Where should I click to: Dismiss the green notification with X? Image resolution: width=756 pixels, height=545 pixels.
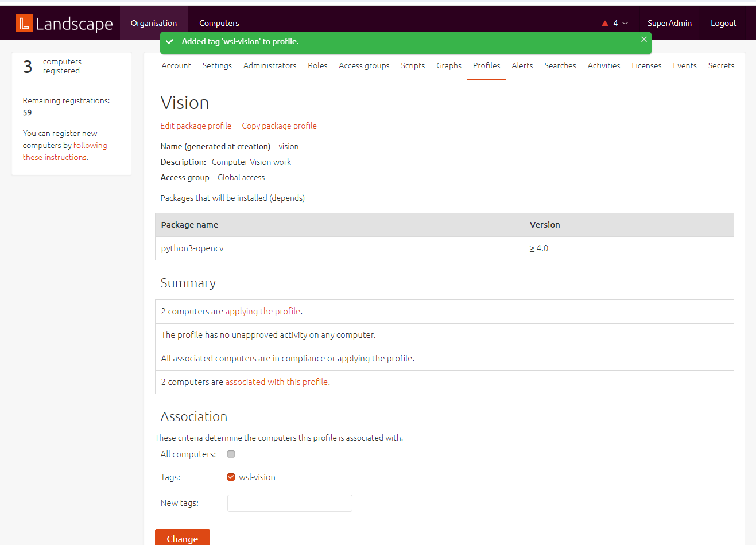tap(644, 39)
